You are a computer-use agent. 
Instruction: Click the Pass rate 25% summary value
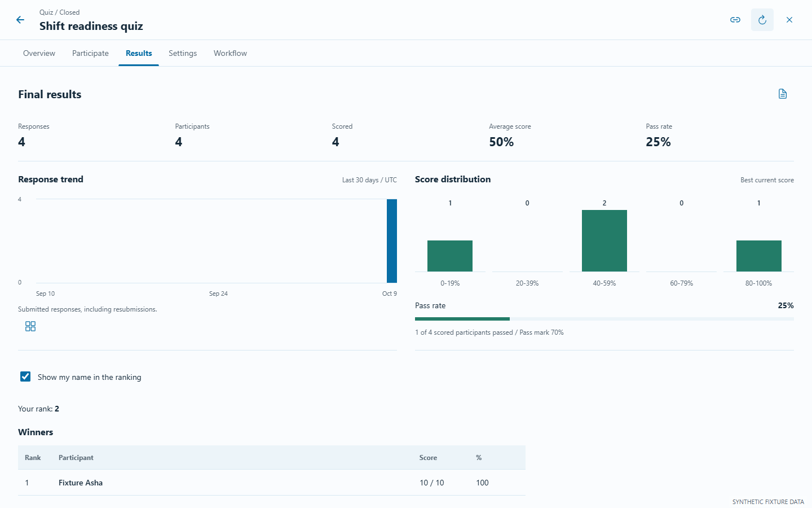click(x=658, y=142)
